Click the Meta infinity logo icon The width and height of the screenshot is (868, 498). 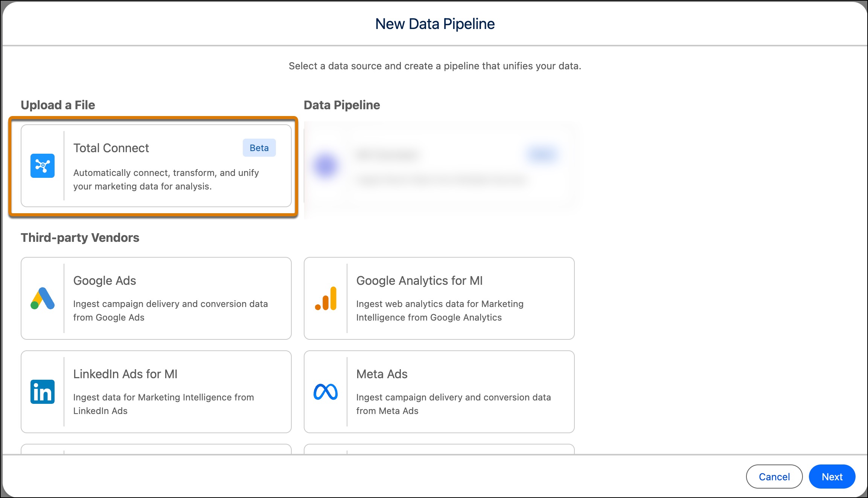325,392
